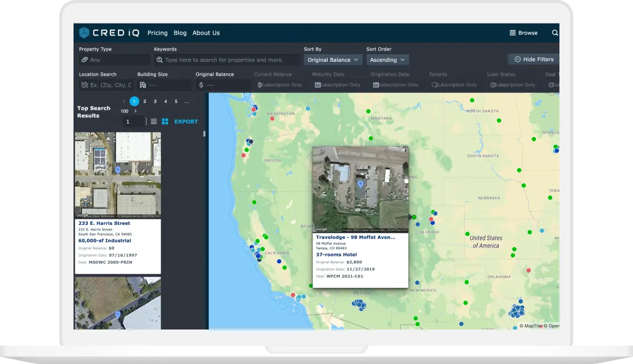Open the 233 E. Harris Street listing link
Screen dimensions: 633x364
(x=104, y=223)
